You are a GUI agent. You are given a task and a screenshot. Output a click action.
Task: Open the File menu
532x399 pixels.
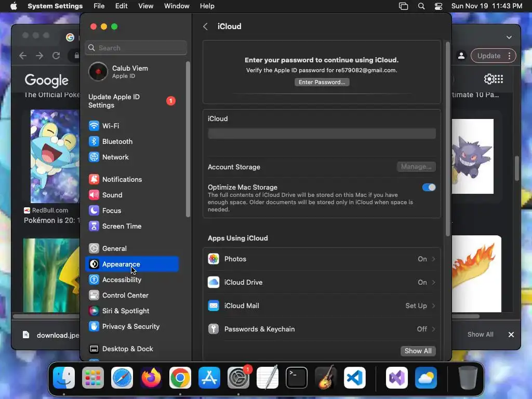(x=99, y=6)
